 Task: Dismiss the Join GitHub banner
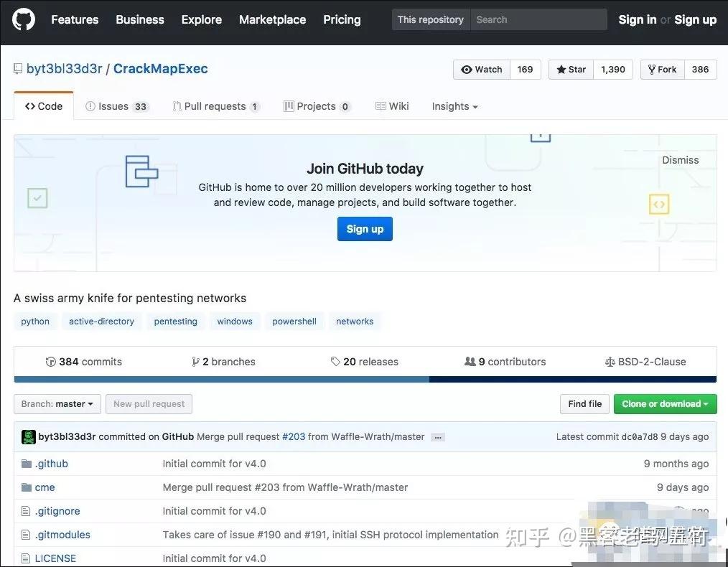680,160
